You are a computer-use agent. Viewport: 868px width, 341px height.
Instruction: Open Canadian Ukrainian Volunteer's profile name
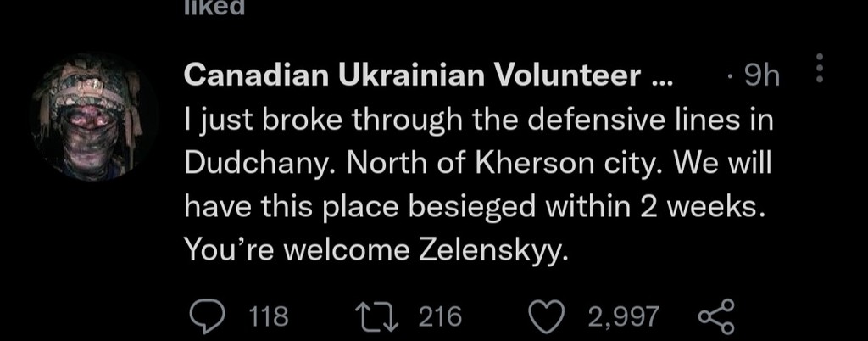click(x=415, y=76)
